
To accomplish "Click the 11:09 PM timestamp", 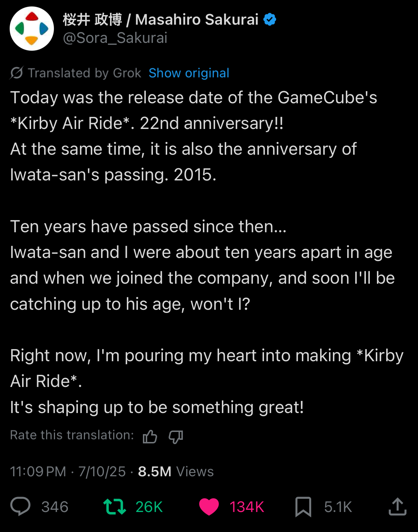I will pyautogui.click(x=38, y=471).
